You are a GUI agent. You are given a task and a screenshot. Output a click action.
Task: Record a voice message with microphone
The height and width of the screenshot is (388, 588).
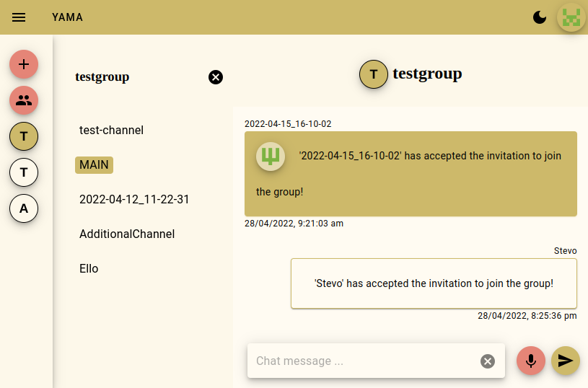click(x=531, y=361)
